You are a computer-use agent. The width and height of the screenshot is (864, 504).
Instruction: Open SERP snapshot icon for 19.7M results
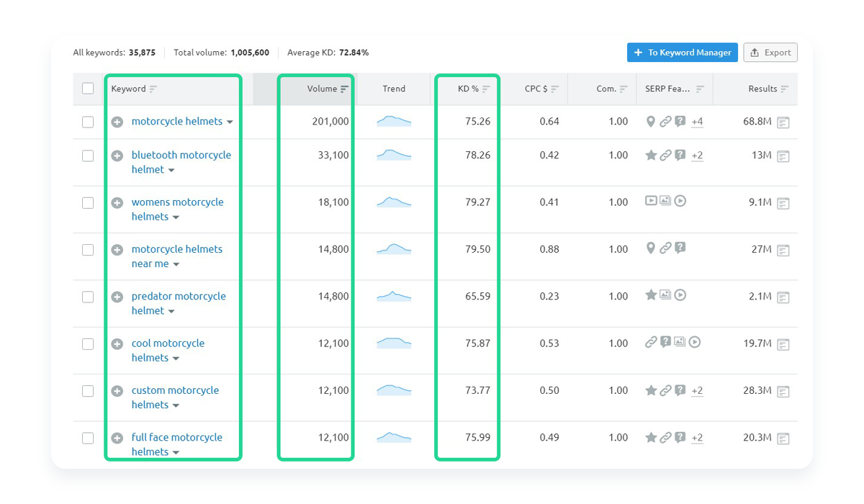(783, 344)
